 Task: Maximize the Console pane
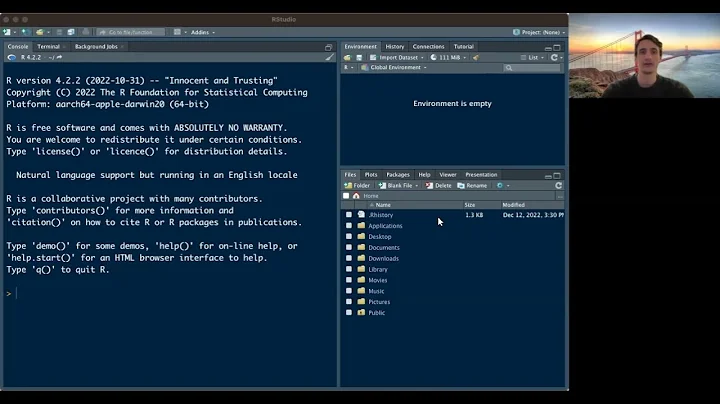click(328, 47)
